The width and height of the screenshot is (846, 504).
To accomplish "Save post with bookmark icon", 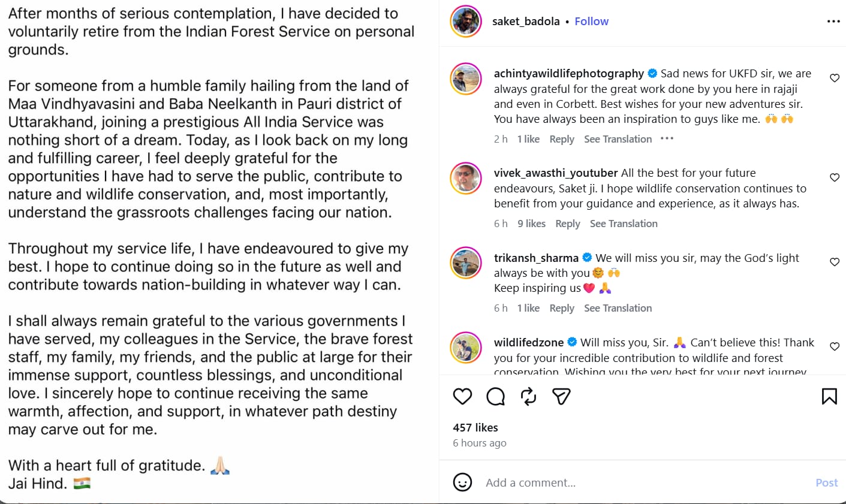I will click(x=829, y=396).
